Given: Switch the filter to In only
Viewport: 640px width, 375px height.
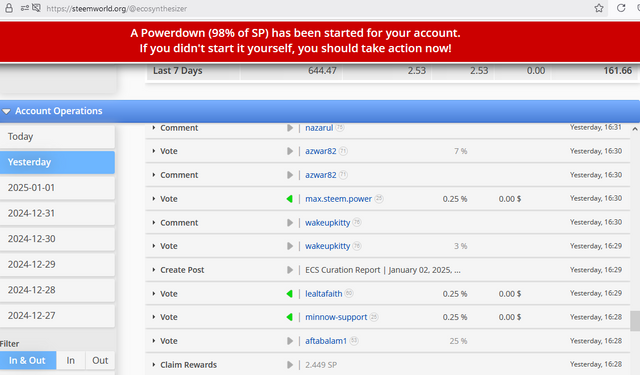Looking at the screenshot, I should (71, 360).
